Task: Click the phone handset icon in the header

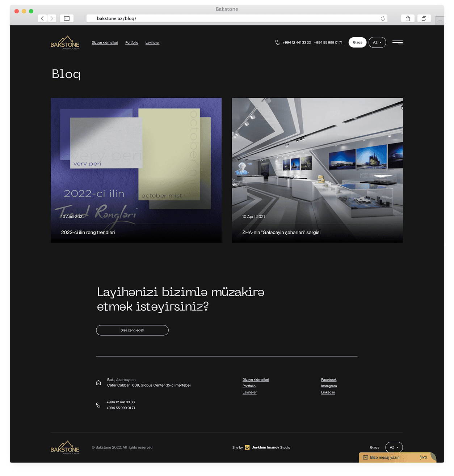Action: 277,42
